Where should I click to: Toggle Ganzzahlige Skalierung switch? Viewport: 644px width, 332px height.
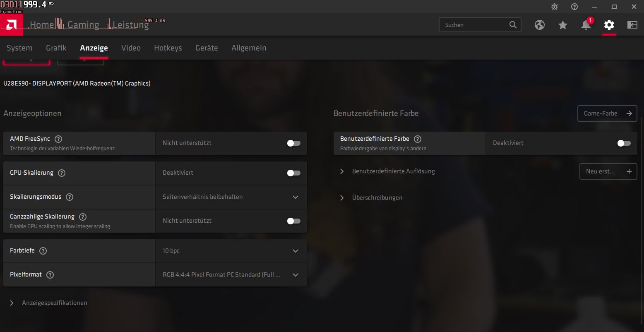(294, 221)
